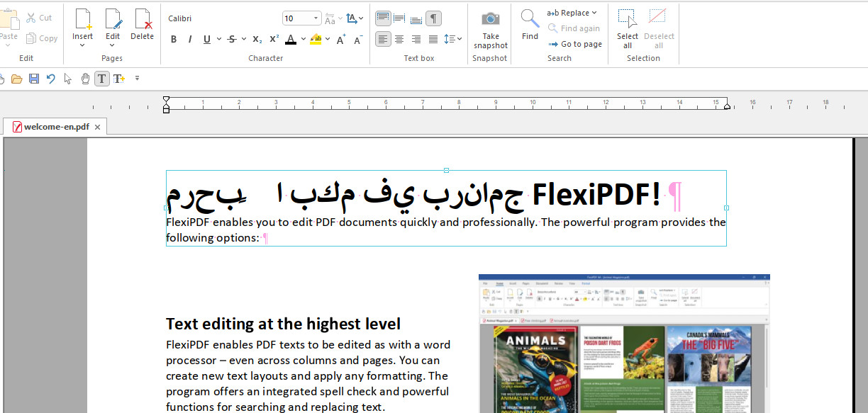Switch to the welcome-en.pdf tab

click(56, 127)
